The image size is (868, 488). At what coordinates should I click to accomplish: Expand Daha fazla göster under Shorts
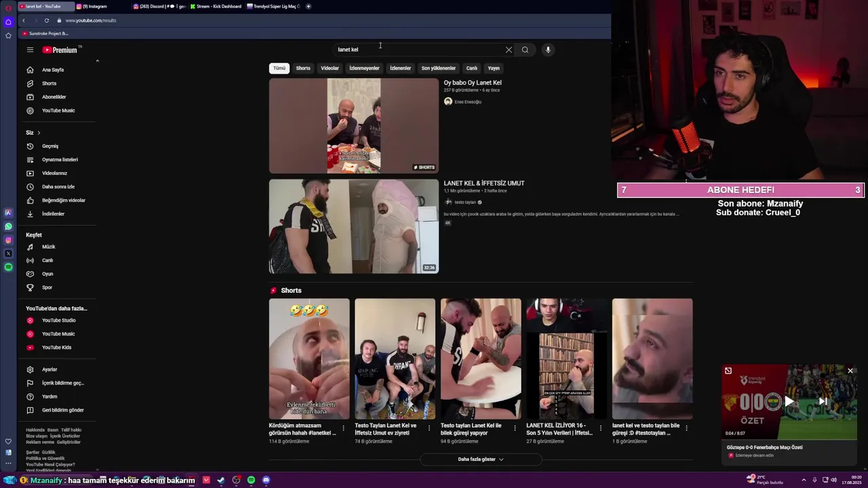pyautogui.click(x=481, y=459)
